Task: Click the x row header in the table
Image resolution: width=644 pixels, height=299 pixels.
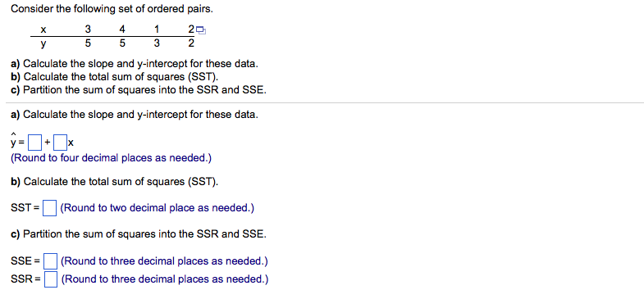Action: pyautogui.click(x=43, y=29)
